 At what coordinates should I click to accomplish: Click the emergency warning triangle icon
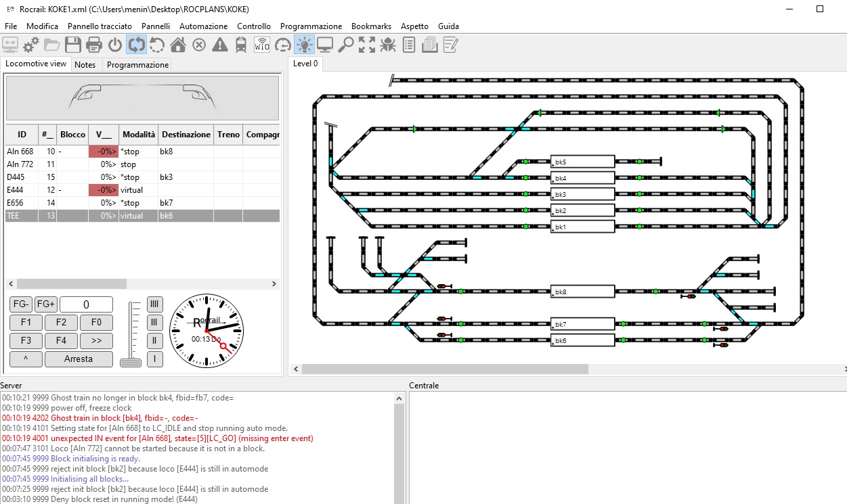(x=220, y=45)
